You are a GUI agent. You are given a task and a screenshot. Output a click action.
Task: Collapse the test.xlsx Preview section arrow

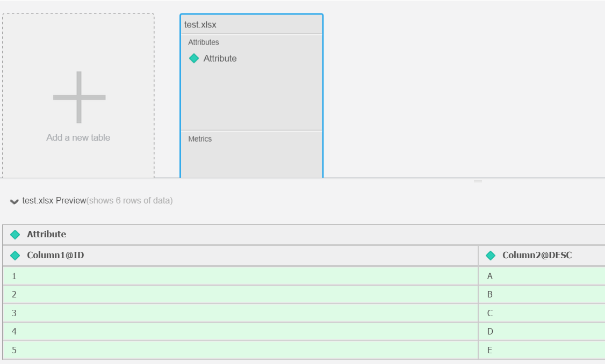tap(14, 201)
